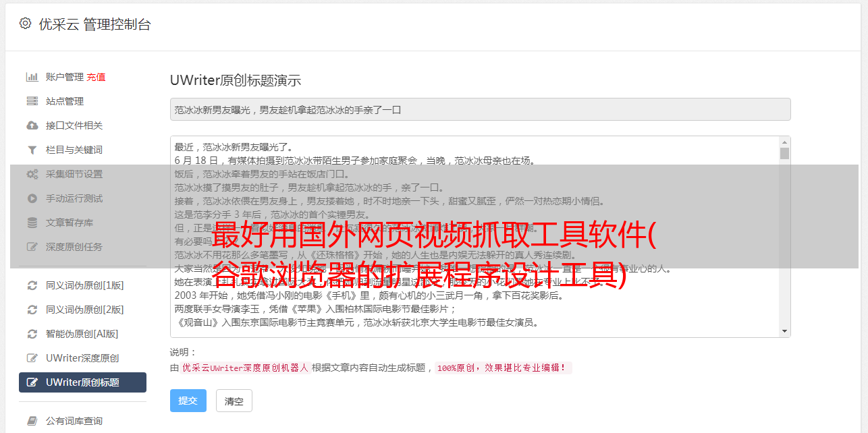
Task: Click the blue 提交 button
Action: click(x=188, y=401)
